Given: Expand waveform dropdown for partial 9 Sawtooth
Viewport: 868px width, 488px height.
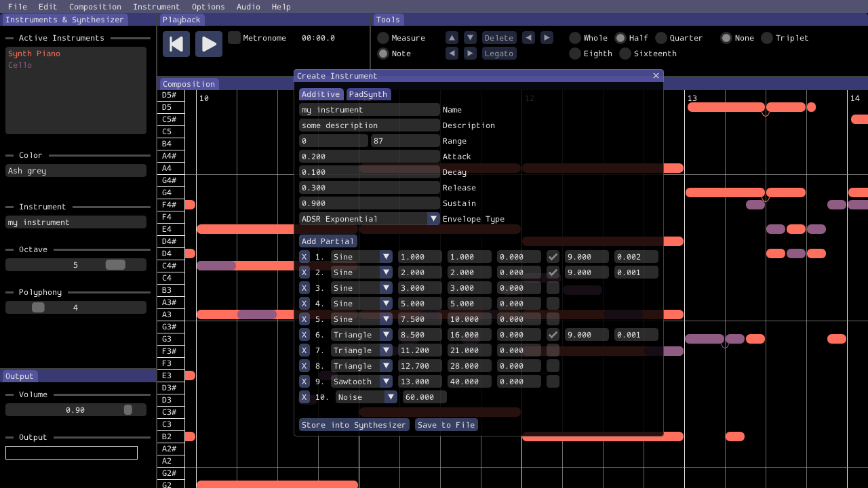Looking at the screenshot, I should (386, 382).
